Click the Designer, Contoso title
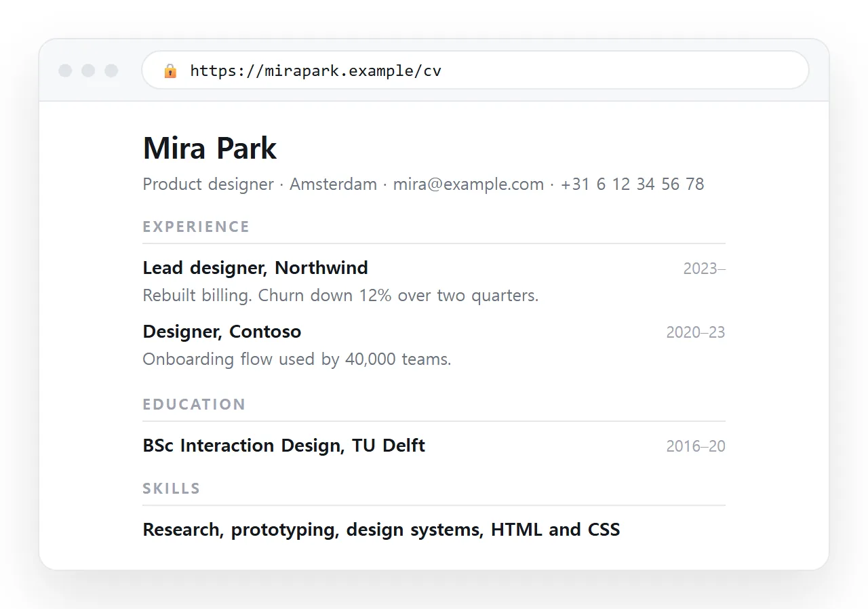 pos(222,332)
